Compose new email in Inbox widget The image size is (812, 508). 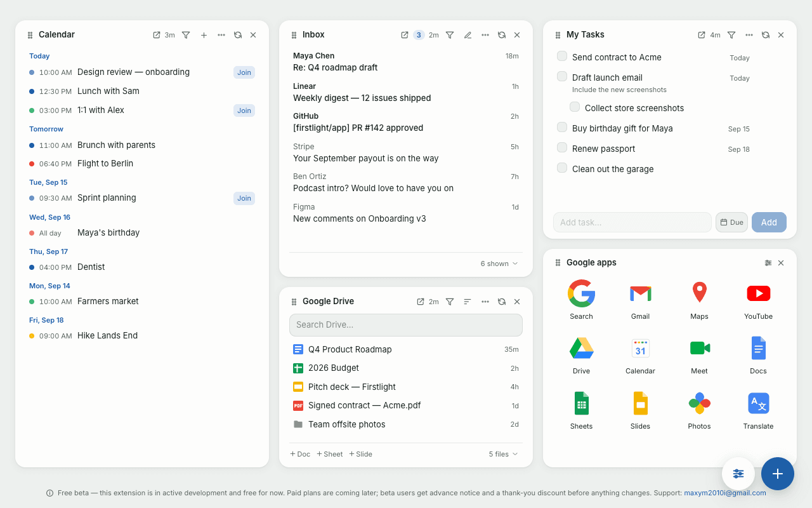468,35
